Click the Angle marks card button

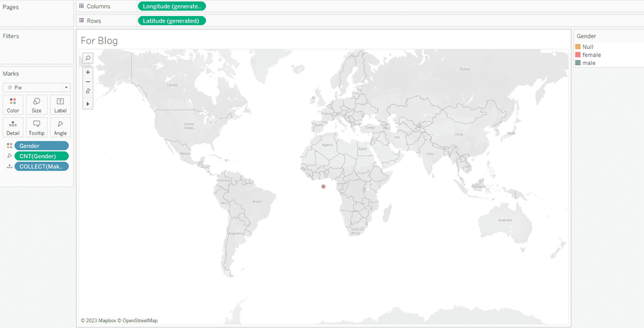point(61,127)
